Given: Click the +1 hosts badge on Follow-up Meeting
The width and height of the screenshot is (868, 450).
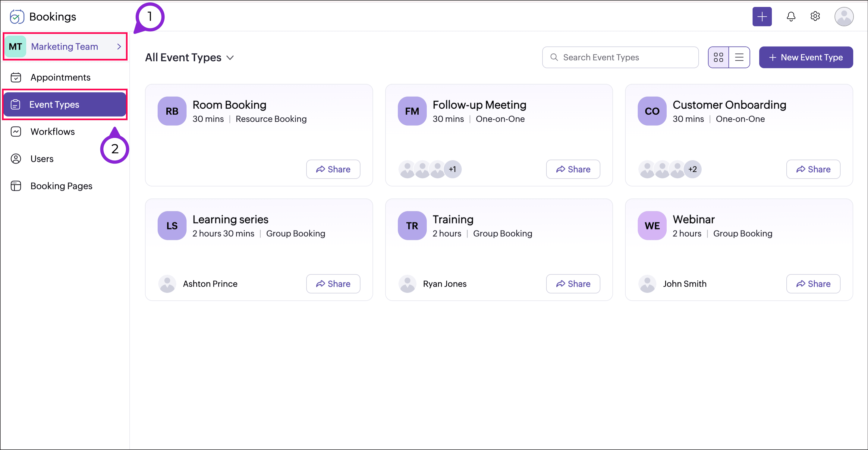Looking at the screenshot, I should 452,169.
